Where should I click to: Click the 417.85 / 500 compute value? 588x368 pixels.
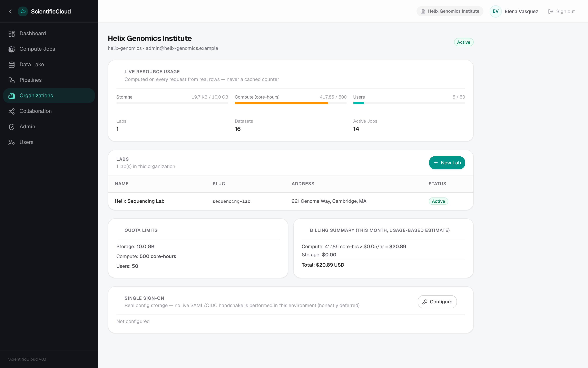click(x=333, y=97)
